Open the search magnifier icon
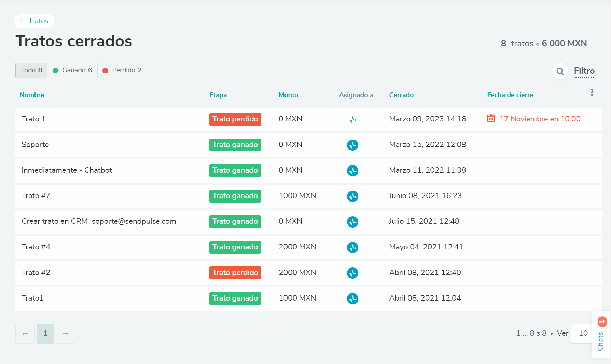Viewport: 611px width, 364px height. click(x=560, y=71)
